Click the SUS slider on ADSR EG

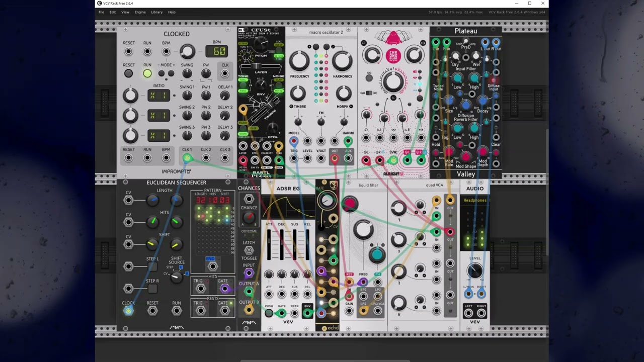(x=295, y=245)
